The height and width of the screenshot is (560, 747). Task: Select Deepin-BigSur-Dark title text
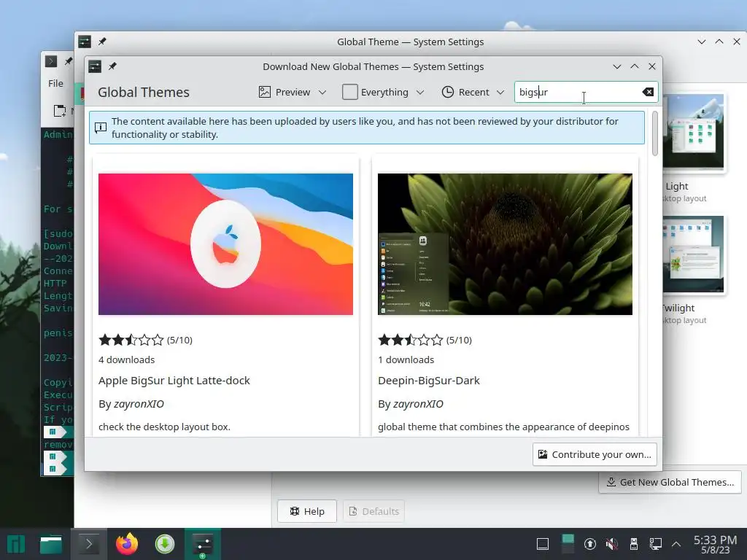429,381
